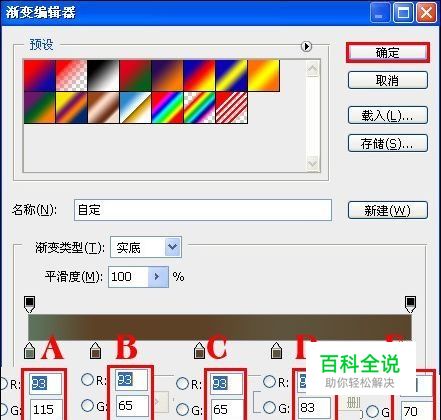The image size is (441, 420).
Task: Click the G field showing 70
Action: coord(417,411)
